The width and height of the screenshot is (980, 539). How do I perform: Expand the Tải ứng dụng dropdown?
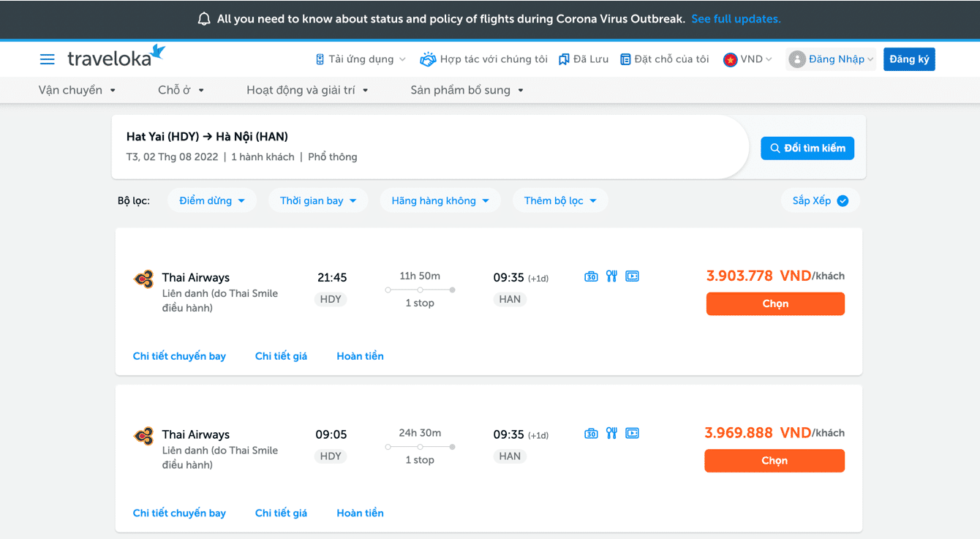361,59
